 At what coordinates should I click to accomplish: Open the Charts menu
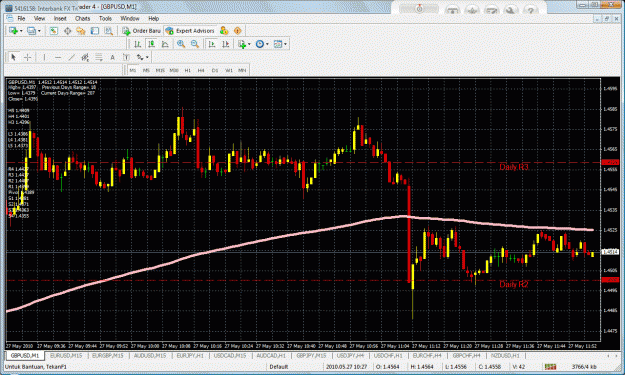tap(83, 18)
